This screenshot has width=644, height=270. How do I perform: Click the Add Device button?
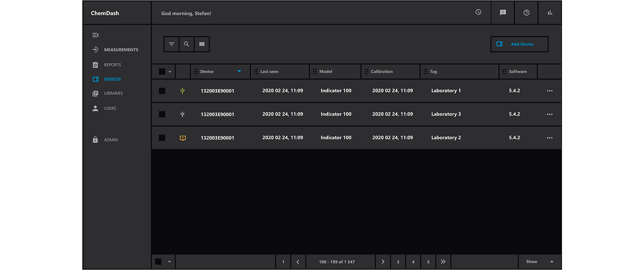pos(519,44)
